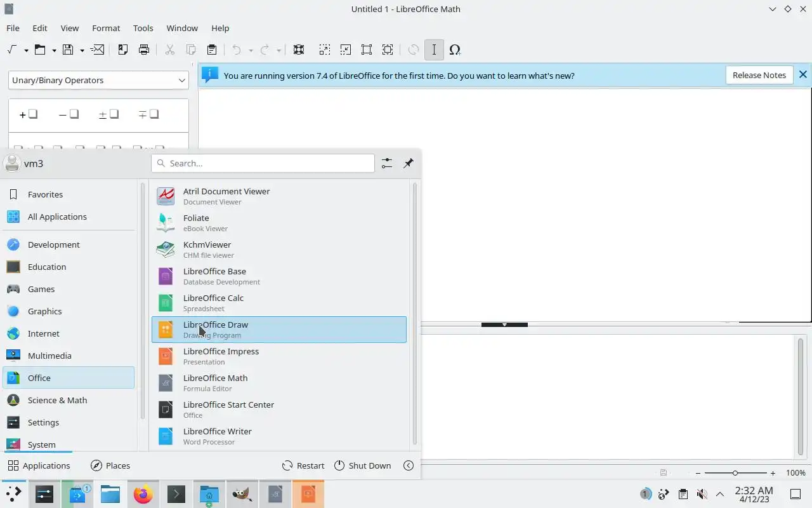The width and height of the screenshot is (812, 508).
Task: Click the status bar zoom-in plus button
Action: (x=773, y=473)
